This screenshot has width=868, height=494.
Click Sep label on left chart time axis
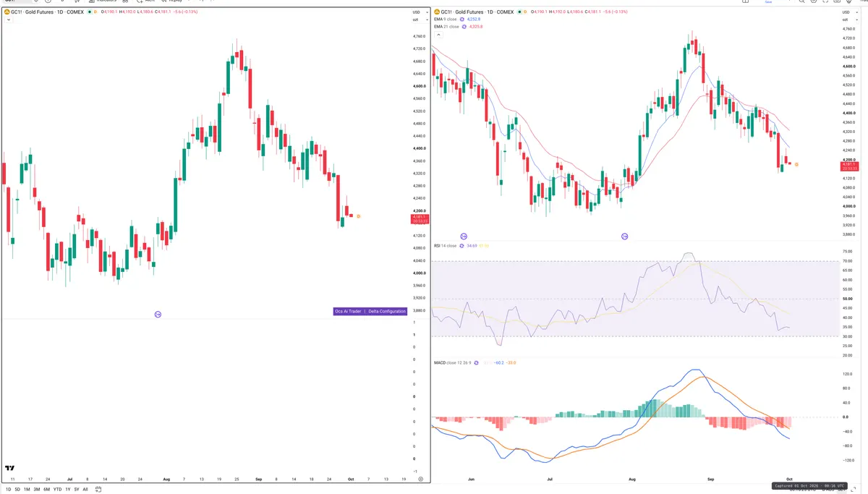coord(258,479)
